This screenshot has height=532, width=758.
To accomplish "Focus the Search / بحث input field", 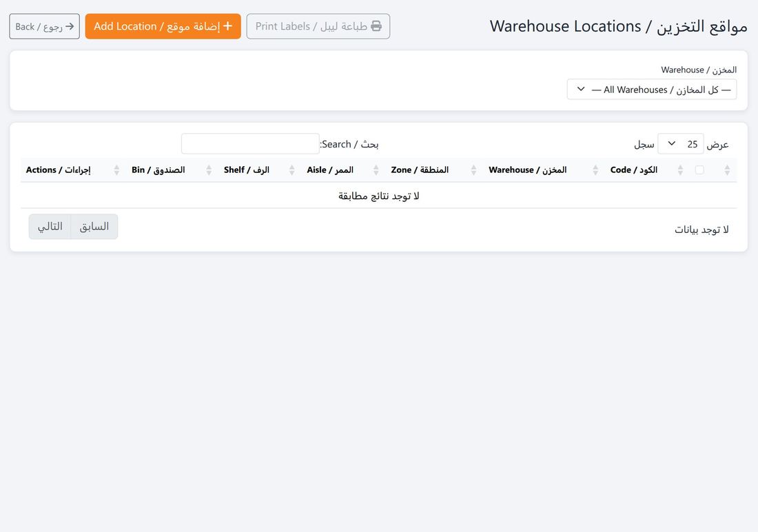I will pyautogui.click(x=250, y=144).
